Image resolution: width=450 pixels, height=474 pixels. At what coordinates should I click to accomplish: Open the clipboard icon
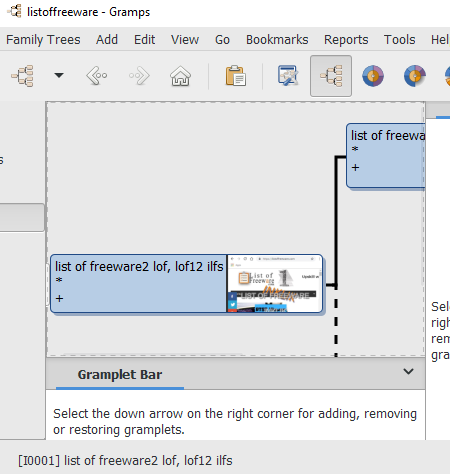pos(236,76)
